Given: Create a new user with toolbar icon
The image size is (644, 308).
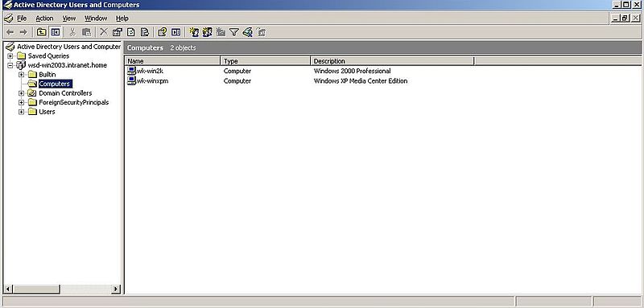Looking at the screenshot, I should pyautogui.click(x=194, y=32).
